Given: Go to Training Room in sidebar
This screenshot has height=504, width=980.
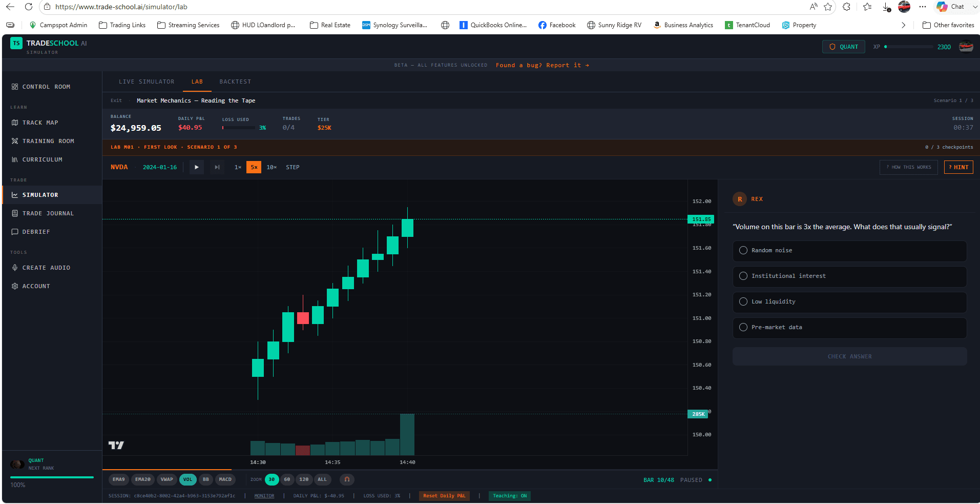Looking at the screenshot, I should (x=48, y=141).
